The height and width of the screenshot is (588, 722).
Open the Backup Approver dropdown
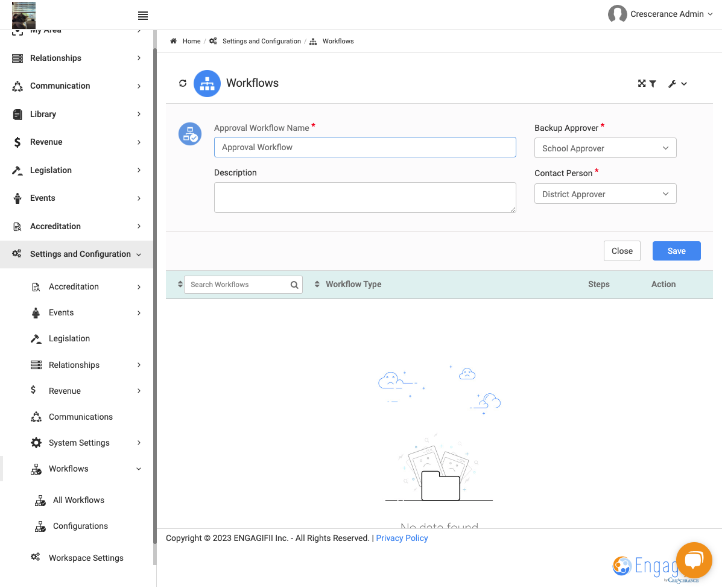point(605,148)
